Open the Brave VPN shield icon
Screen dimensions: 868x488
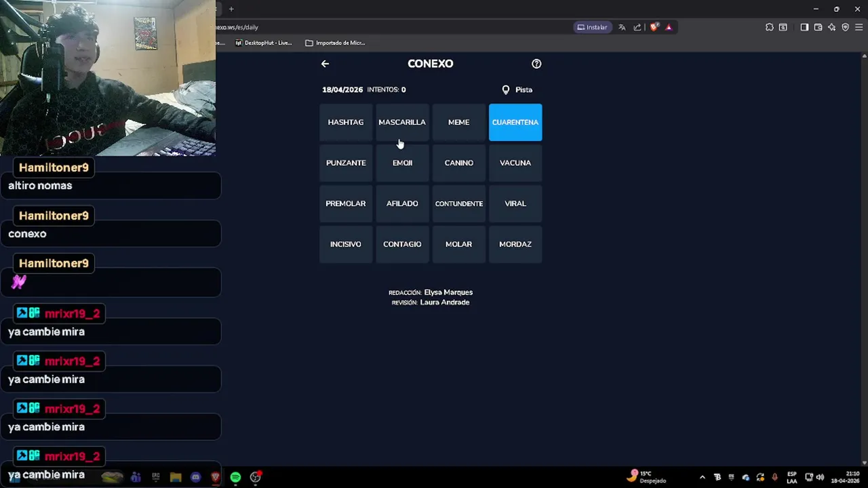coord(846,27)
